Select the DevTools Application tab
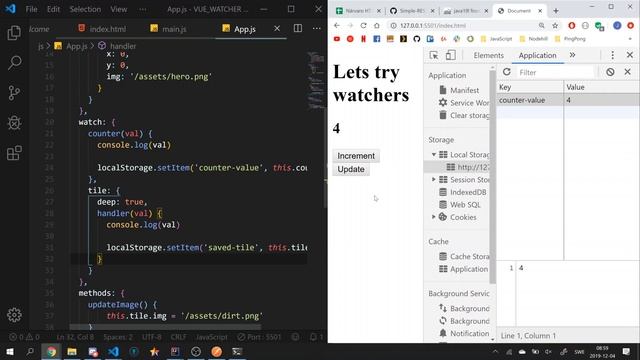640x360 pixels. 537,56
